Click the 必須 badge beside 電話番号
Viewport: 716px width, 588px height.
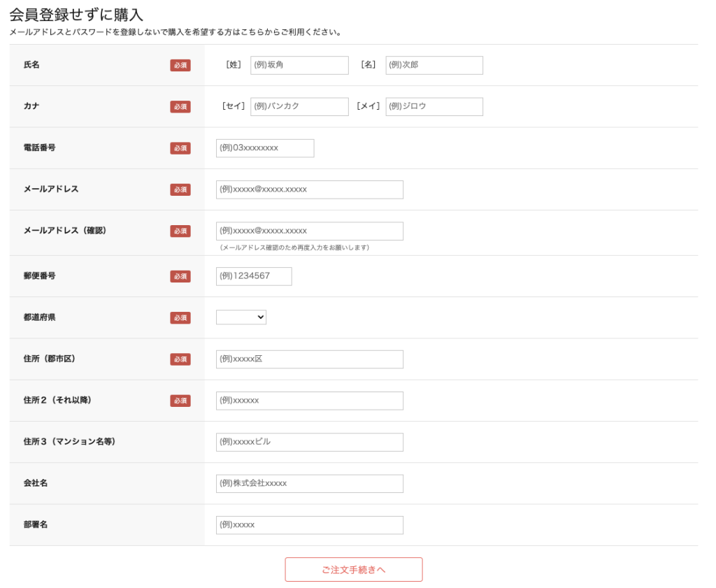tap(180, 148)
